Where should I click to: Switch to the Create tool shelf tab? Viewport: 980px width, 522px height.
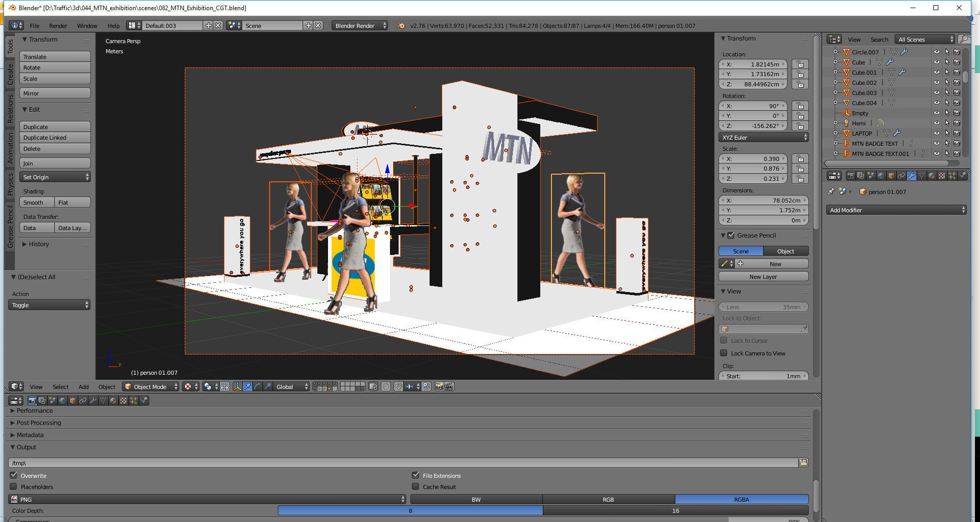pos(10,75)
